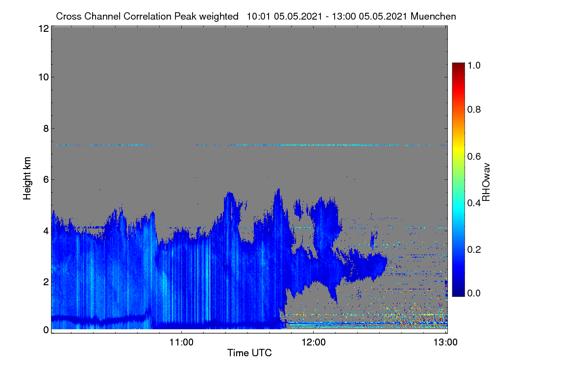The height and width of the screenshot is (392, 588).
Task: Click the cyan section of the colorbar
Action: coord(458,210)
